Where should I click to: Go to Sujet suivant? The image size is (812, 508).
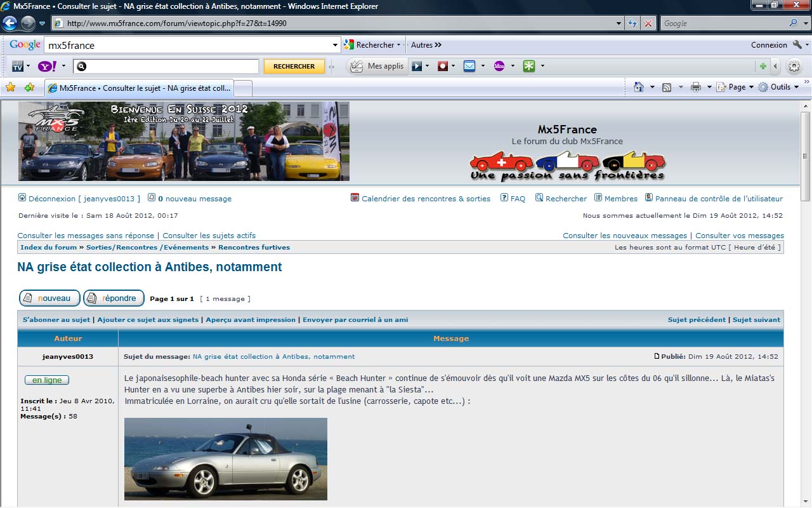756,320
